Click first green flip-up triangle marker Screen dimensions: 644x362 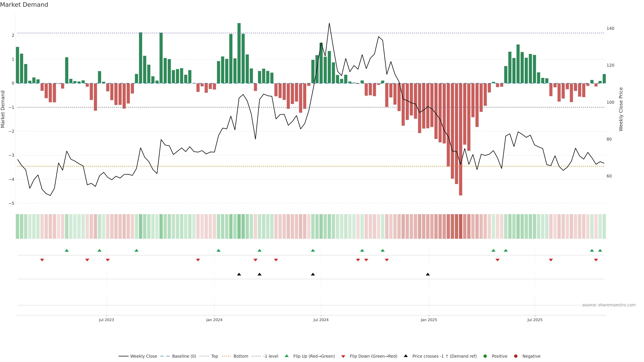coord(67,250)
